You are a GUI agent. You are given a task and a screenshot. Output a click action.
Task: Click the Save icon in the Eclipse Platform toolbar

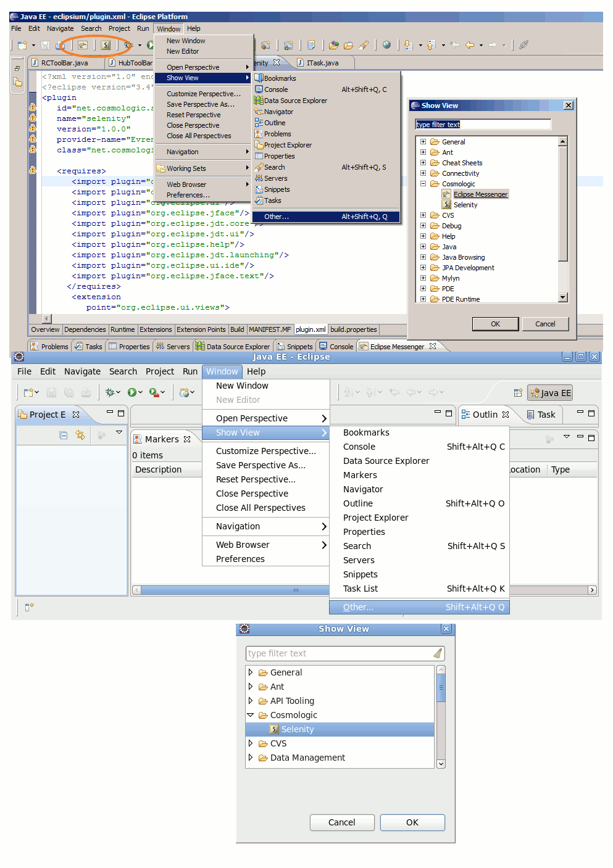[45, 45]
